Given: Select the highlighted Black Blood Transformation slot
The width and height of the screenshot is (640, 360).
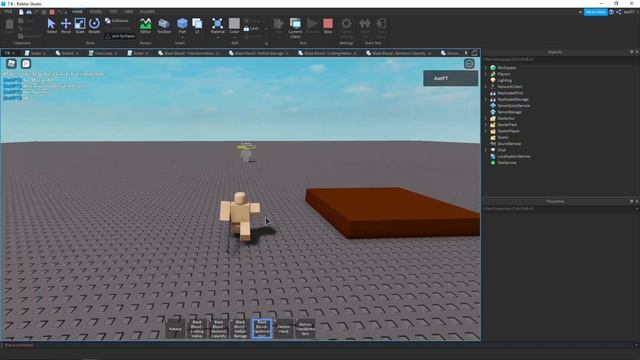Looking at the screenshot, I should tap(262, 329).
